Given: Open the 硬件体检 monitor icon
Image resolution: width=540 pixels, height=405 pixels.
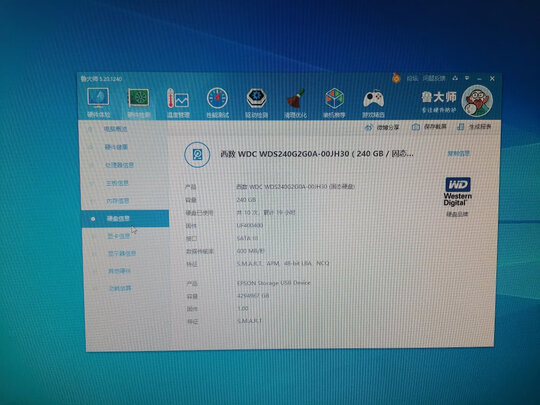Looking at the screenshot, I should click(x=98, y=97).
